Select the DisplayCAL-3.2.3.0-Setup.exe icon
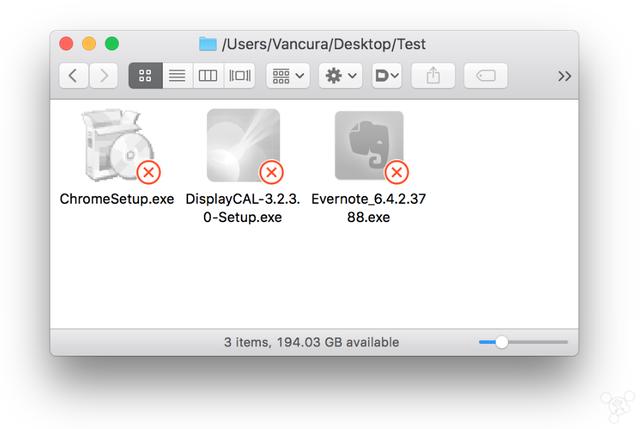The height and width of the screenshot is (429, 640). pyautogui.click(x=243, y=145)
